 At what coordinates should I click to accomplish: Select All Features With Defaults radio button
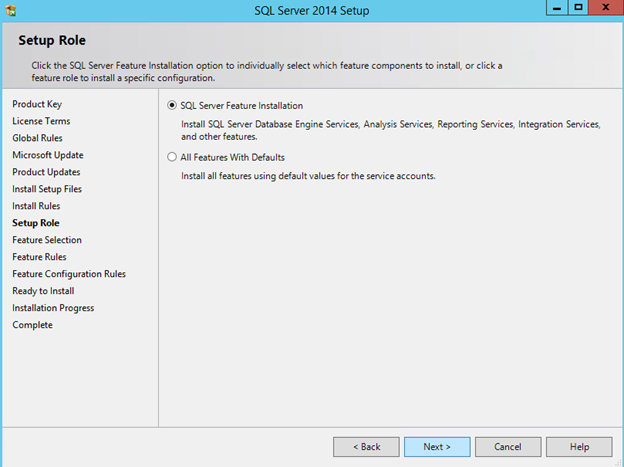(172, 157)
